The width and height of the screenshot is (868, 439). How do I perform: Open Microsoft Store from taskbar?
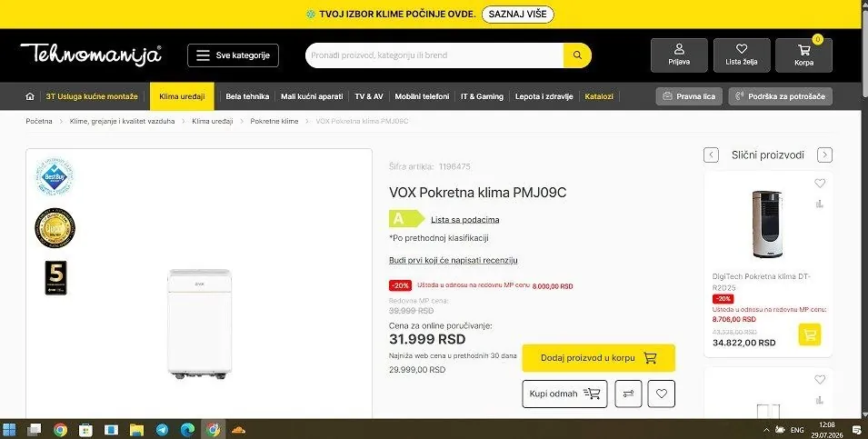click(85, 430)
